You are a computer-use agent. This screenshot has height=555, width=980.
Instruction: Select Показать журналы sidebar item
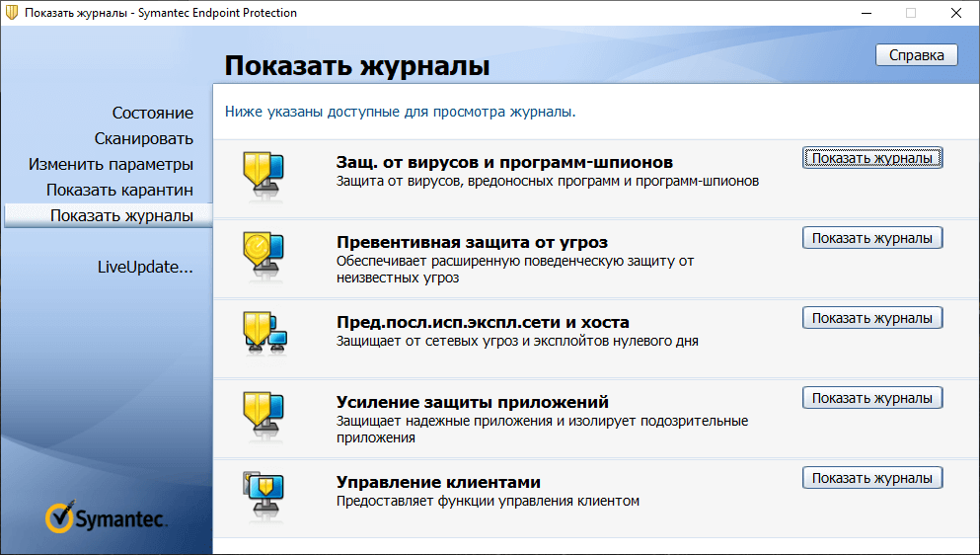[109, 215]
